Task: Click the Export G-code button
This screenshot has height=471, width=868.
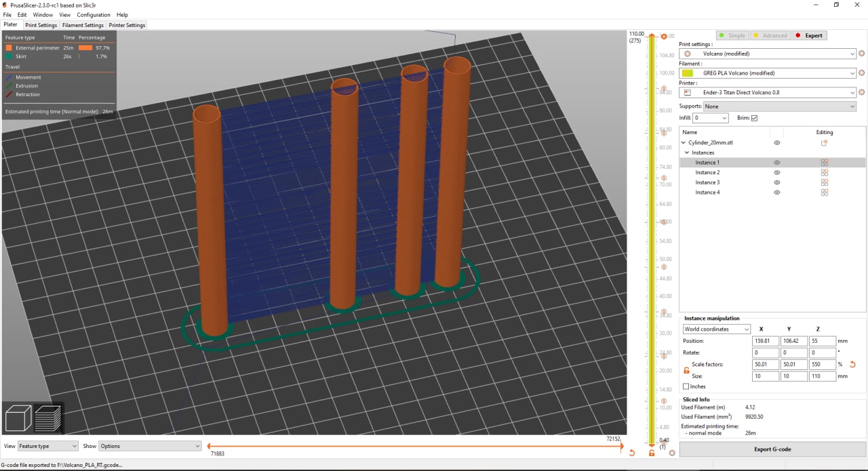Action: click(772, 449)
